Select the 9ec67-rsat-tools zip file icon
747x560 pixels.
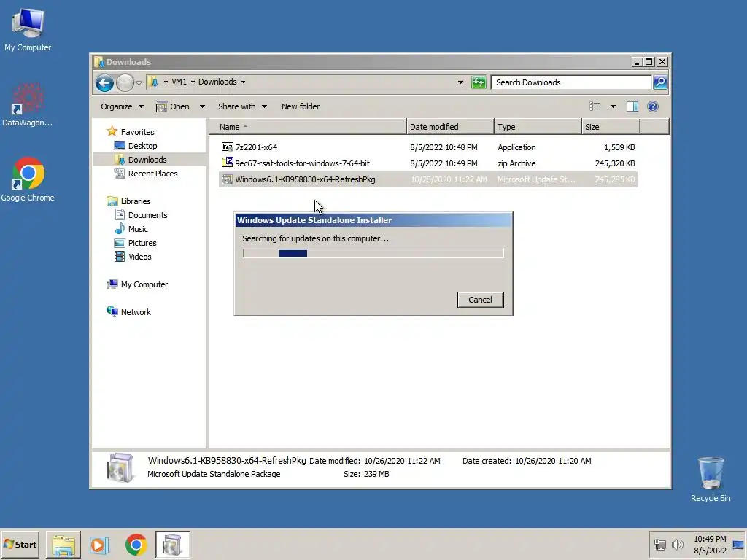coord(228,163)
